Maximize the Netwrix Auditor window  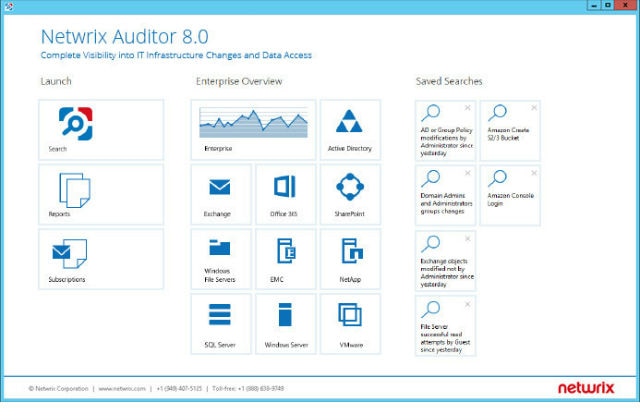click(607, 5)
